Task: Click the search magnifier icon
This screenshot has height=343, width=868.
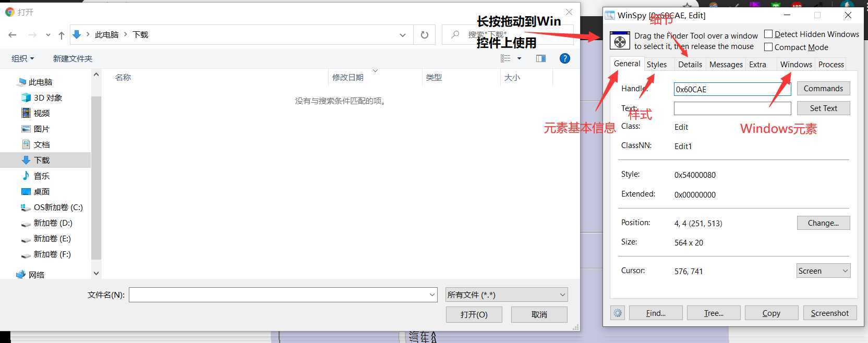Action: pyautogui.click(x=455, y=35)
